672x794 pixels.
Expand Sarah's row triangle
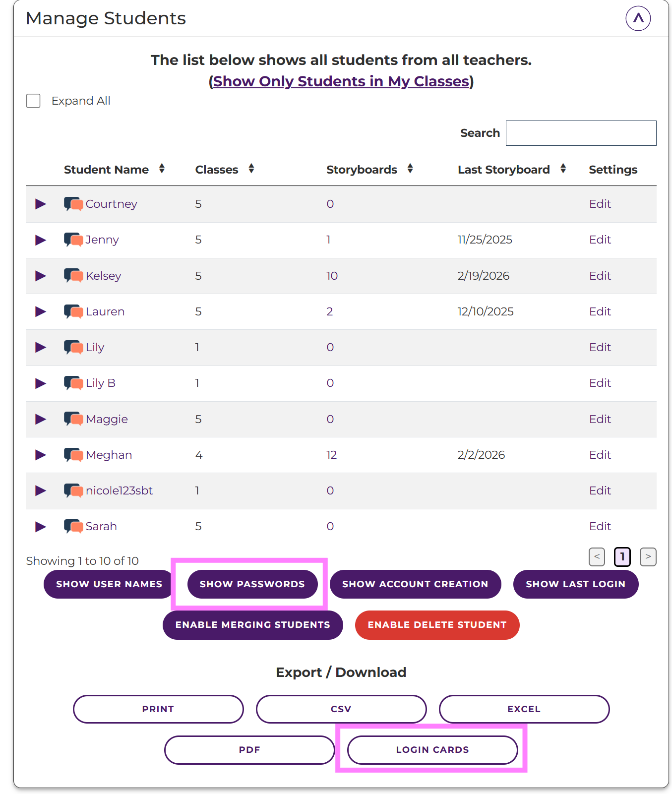click(x=41, y=527)
